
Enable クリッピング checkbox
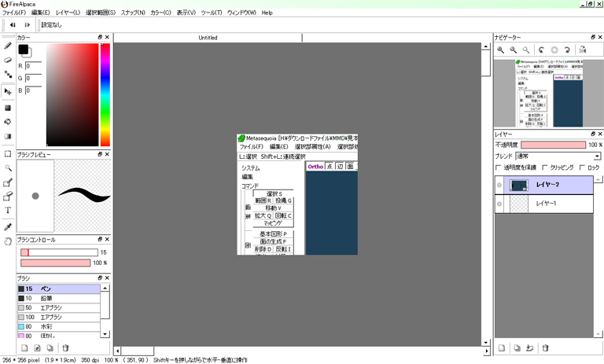point(545,167)
